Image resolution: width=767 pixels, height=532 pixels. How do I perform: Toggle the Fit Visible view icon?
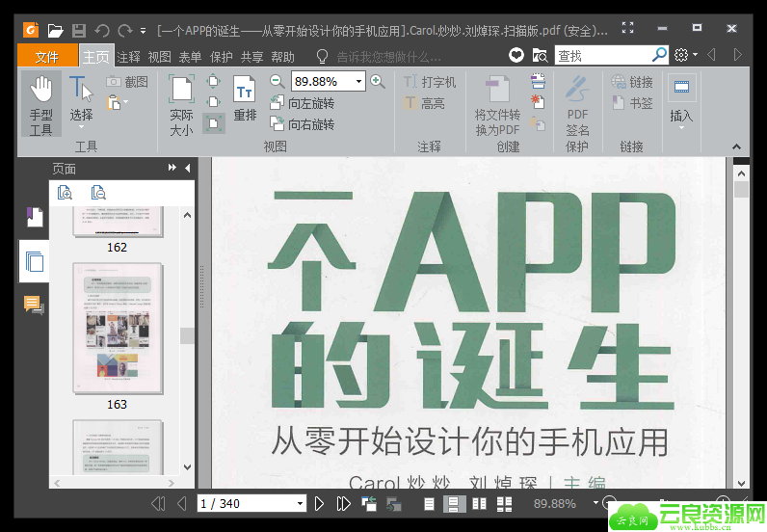[214, 122]
